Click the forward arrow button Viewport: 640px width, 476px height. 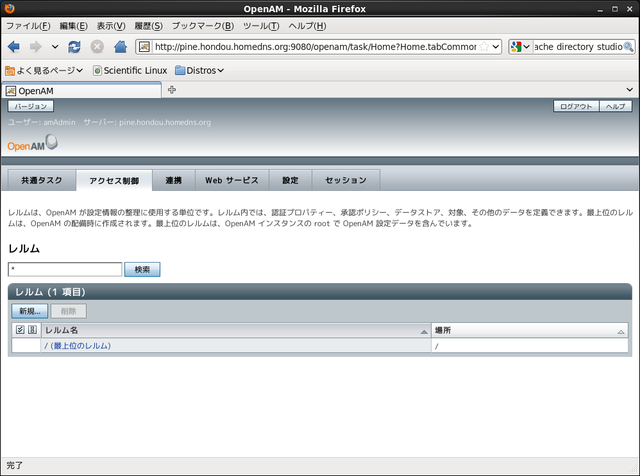(x=35, y=47)
